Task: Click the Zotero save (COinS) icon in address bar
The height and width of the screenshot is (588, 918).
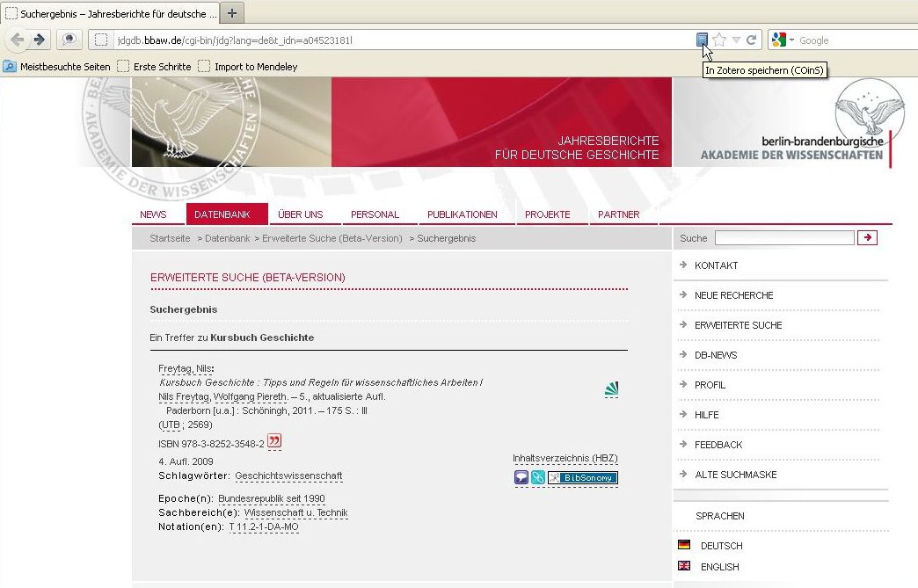Action: [x=702, y=40]
